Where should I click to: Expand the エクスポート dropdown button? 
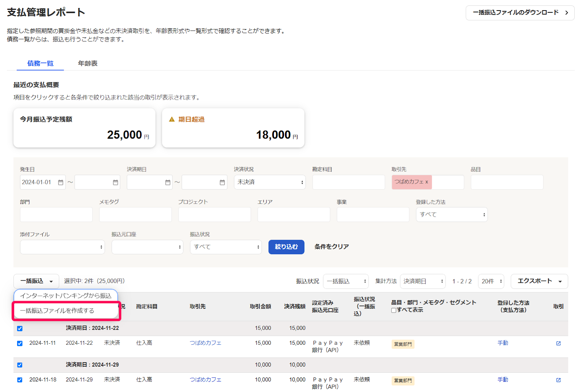pos(539,281)
